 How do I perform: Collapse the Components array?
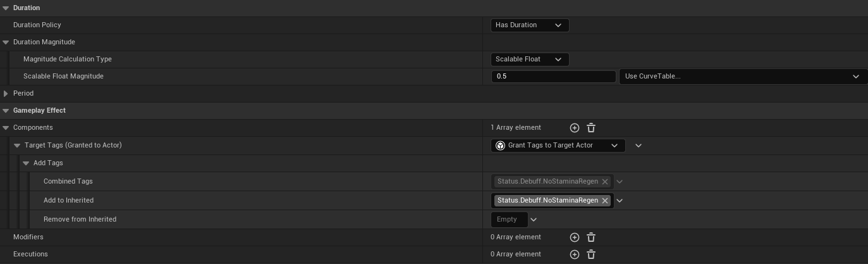coord(6,128)
